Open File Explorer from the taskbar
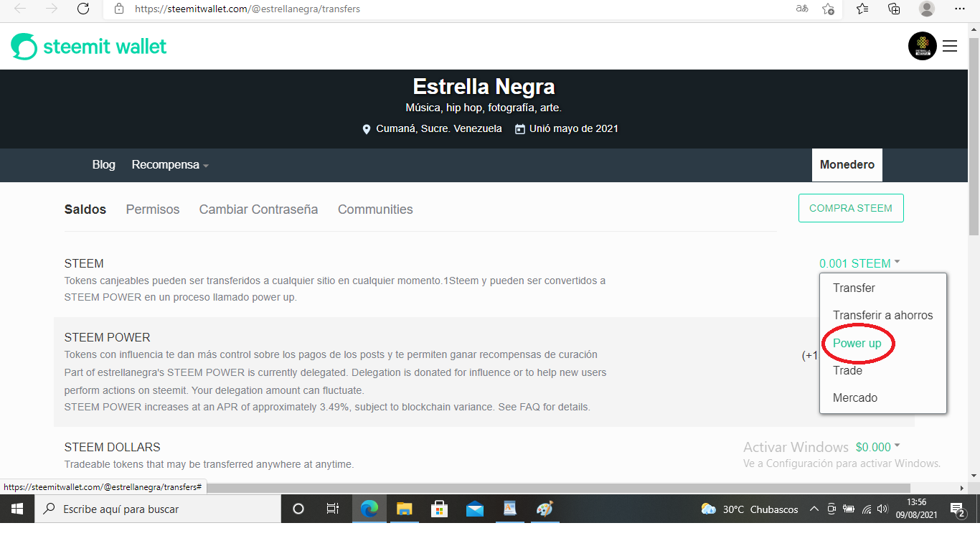 [x=405, y=509]
